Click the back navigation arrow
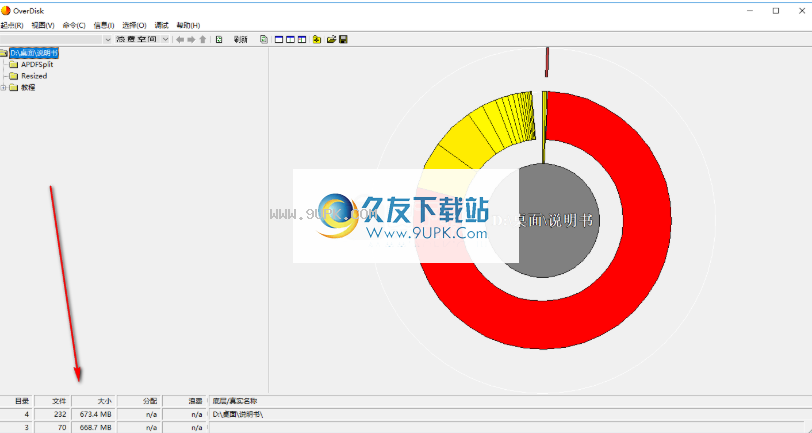 (180, 39)
